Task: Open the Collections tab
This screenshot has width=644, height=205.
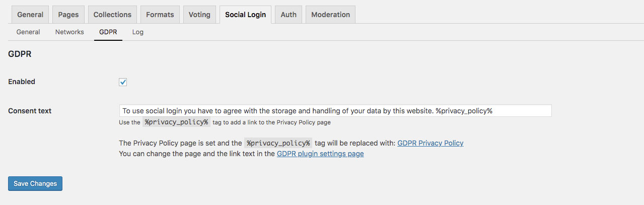Action: pyautogui.click(x=112, y=15)
